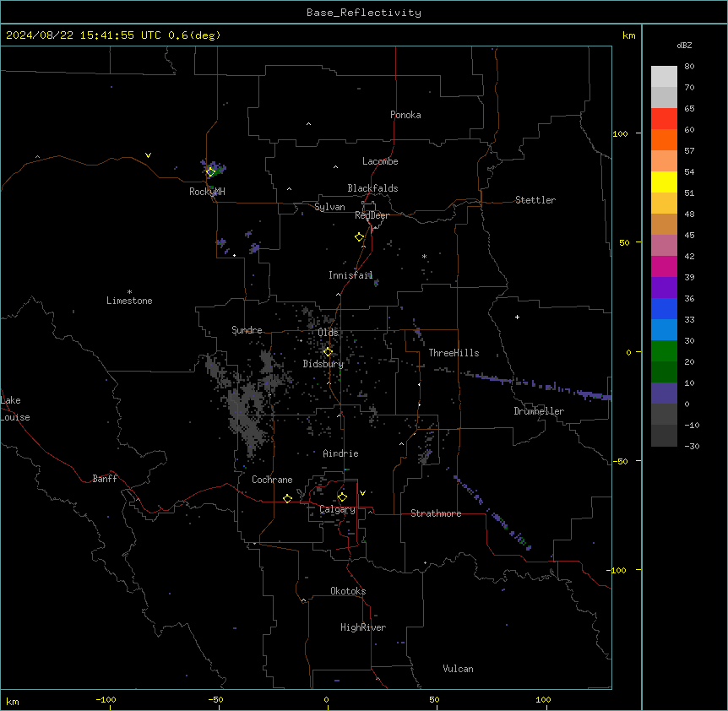
Task: Click the yellow diamond marker inside Calgary
Action: click(342, 497)
